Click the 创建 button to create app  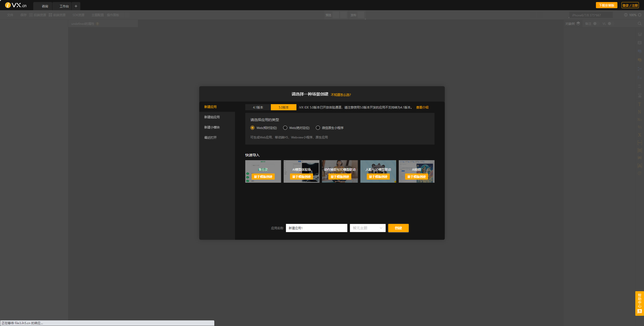click(x=398, y=228)
